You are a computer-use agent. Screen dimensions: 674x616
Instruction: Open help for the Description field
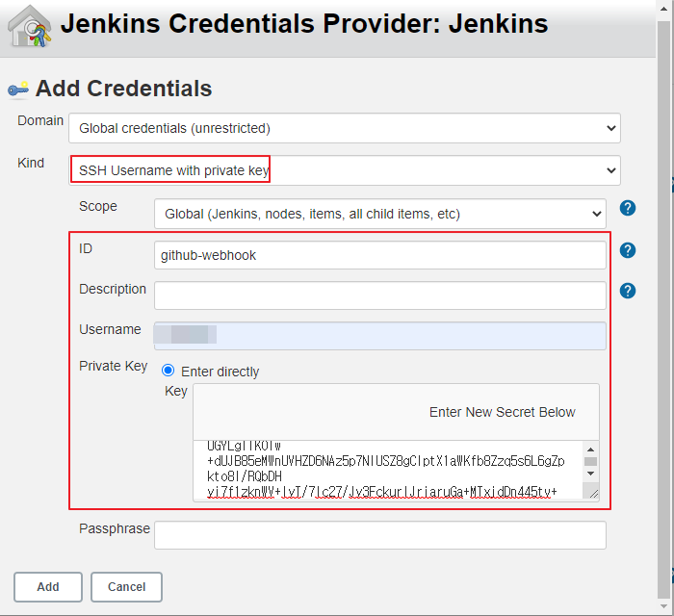tap(627, 291)
